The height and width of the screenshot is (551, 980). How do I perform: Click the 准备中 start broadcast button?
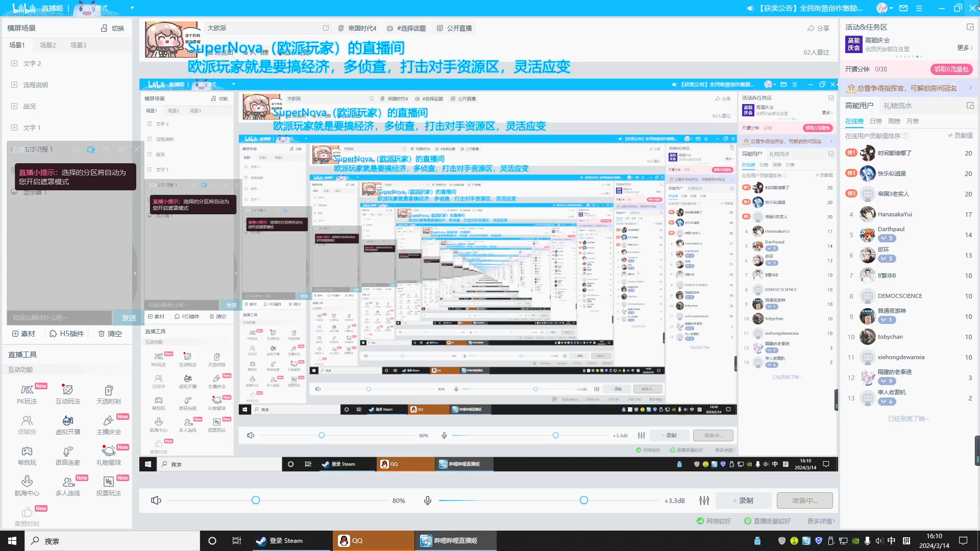(805, 500)
